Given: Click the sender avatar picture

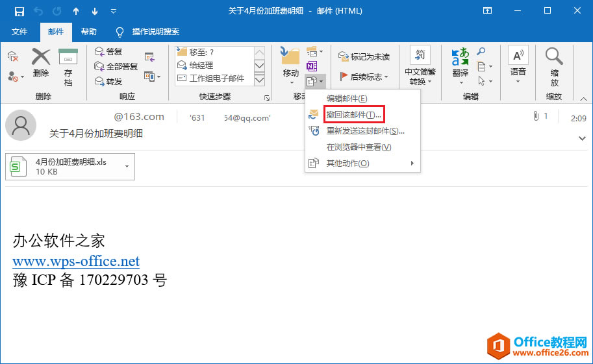Looking at the screenshot, I should click(x=21, y=125).
